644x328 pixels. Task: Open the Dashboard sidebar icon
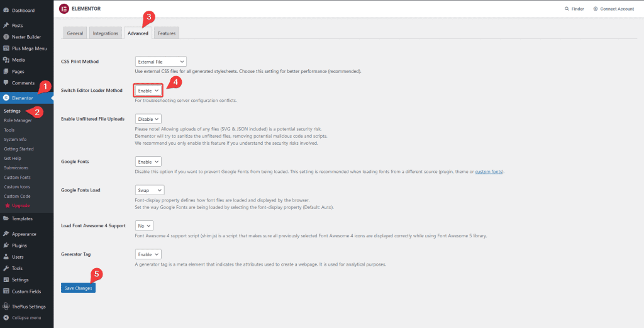(x=6, y=10)
